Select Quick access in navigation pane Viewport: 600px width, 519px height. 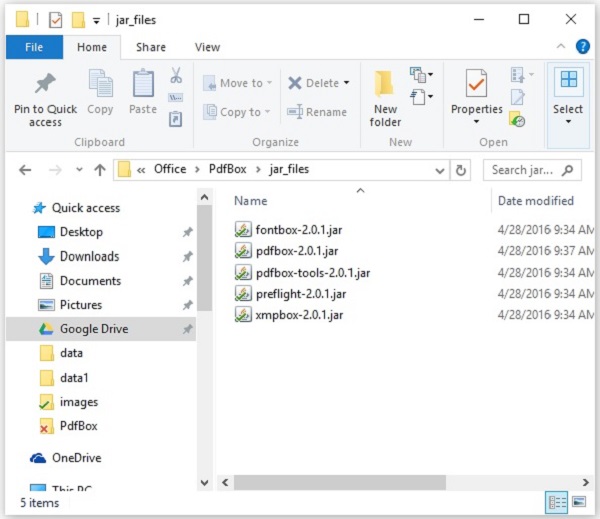(x=86, y=208)
